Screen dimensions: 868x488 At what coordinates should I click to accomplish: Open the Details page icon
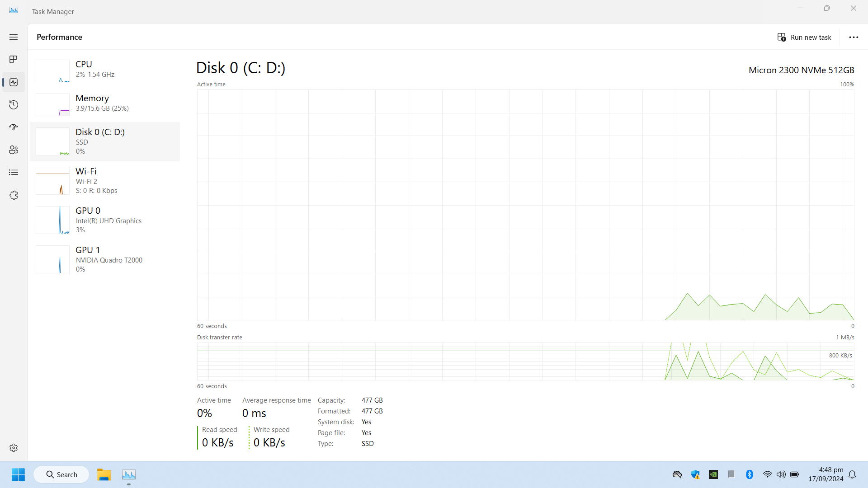click(x=14, y=173)
